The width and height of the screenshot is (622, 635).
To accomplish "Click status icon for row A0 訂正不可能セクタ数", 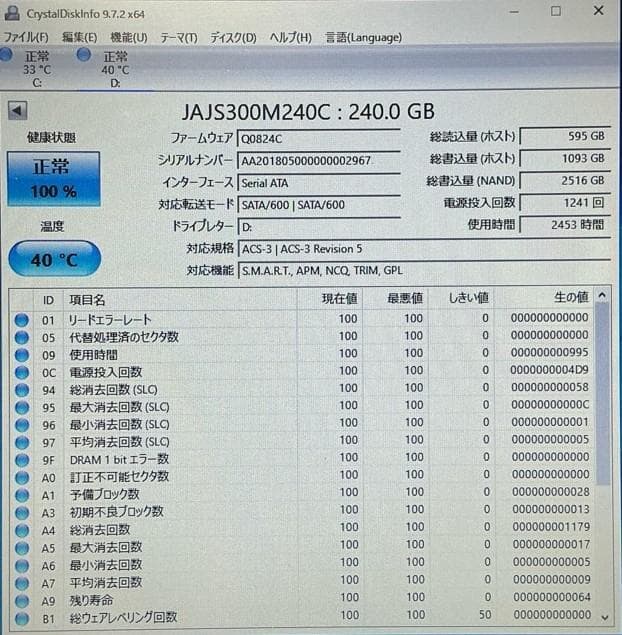I will [21, 477].
